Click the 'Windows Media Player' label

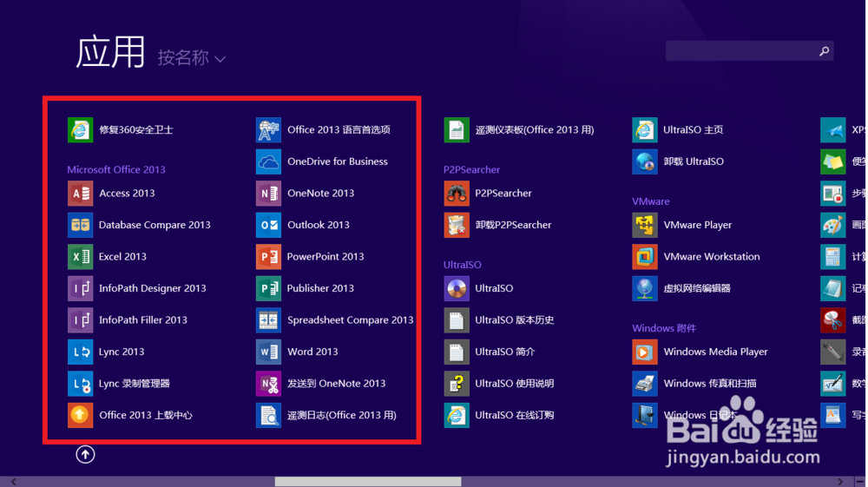716,352
